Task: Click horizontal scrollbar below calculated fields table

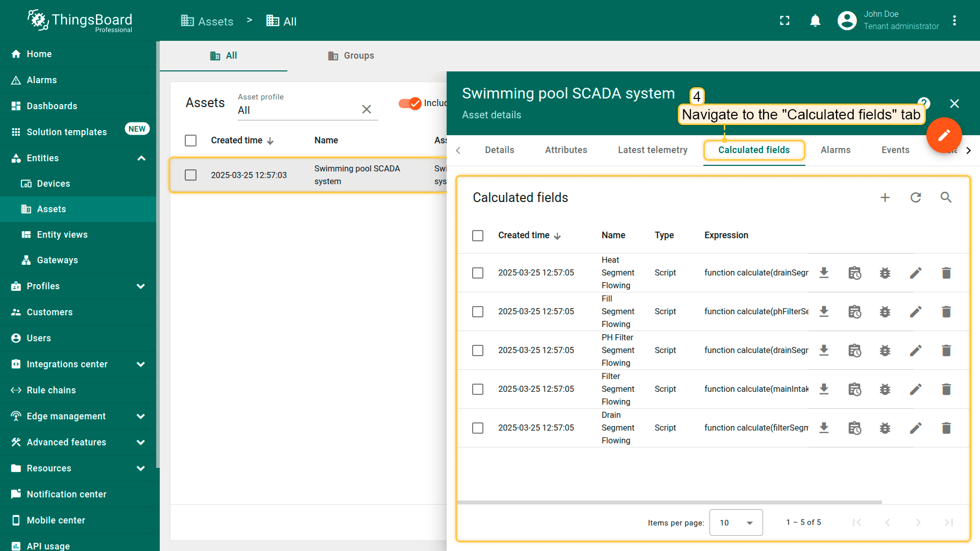Action: pyautogui.click(x=669, y=503)
